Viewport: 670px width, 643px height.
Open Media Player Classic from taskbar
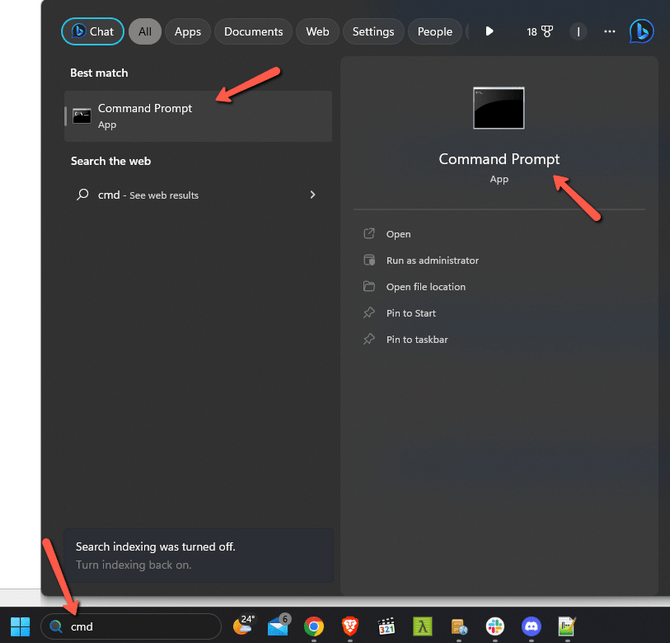(x=386, y=627)
